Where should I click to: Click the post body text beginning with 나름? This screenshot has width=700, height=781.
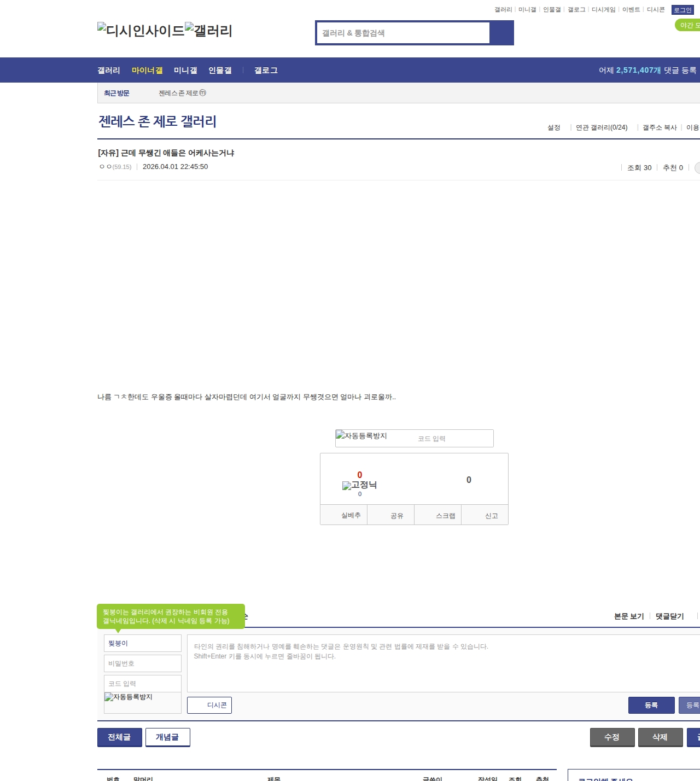pos(247,397)
